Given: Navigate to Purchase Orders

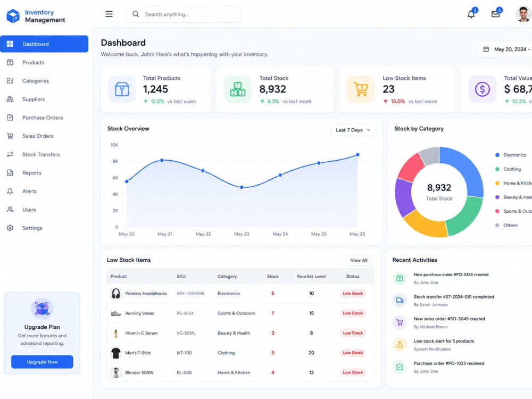Looking at the screenshot, I should click(x=43, y=118).
